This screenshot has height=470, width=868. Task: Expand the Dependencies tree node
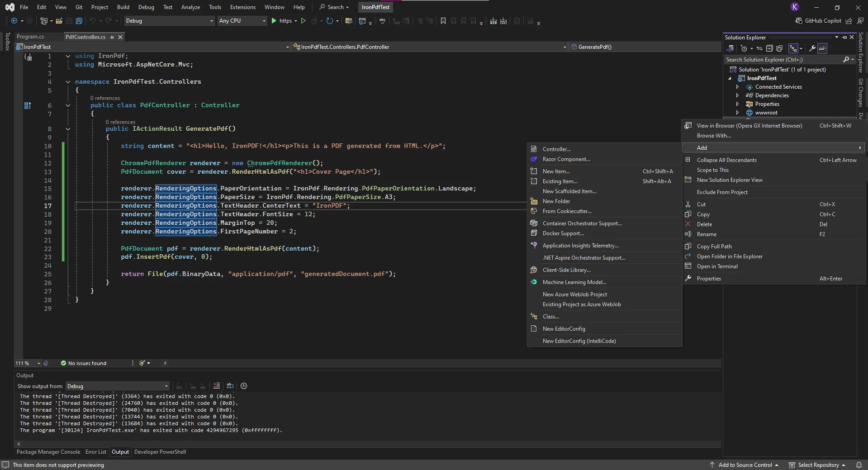click(737, 95)
